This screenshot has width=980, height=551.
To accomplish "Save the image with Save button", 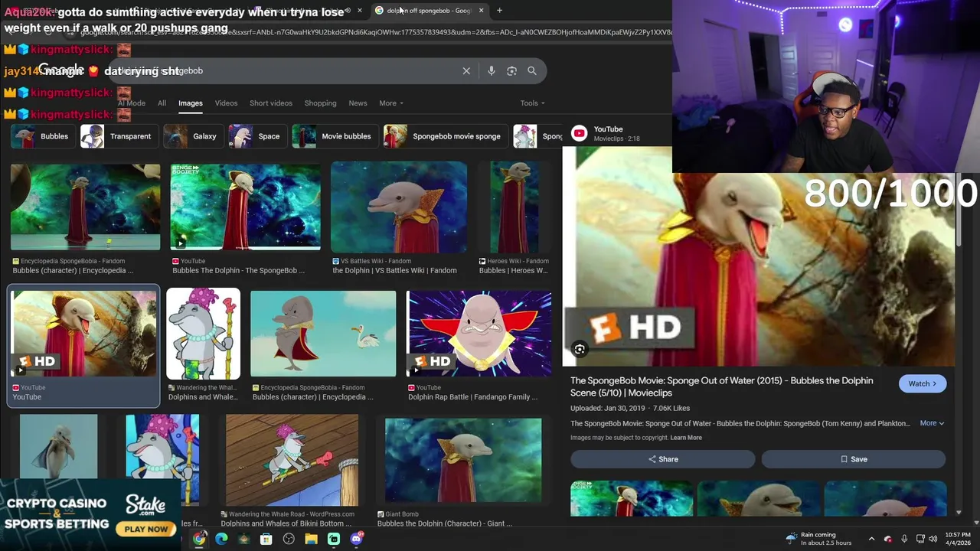I will [x=854, y=459].
